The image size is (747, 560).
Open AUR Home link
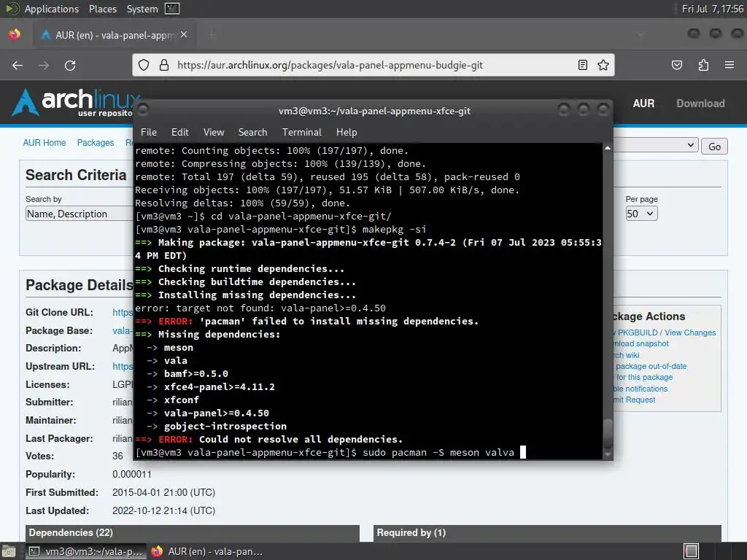click(x=44, y=143)
